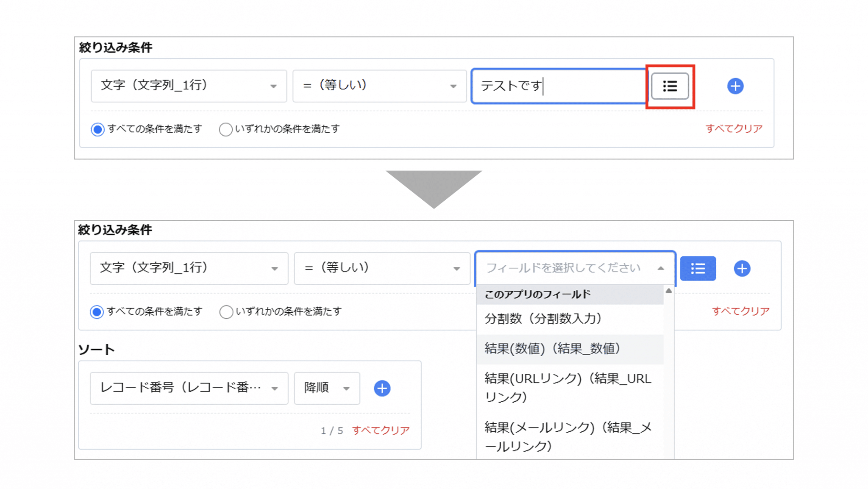Select upper すべての条件を満たす radio button
Screen dimensions: 868x489
point(97,129)
